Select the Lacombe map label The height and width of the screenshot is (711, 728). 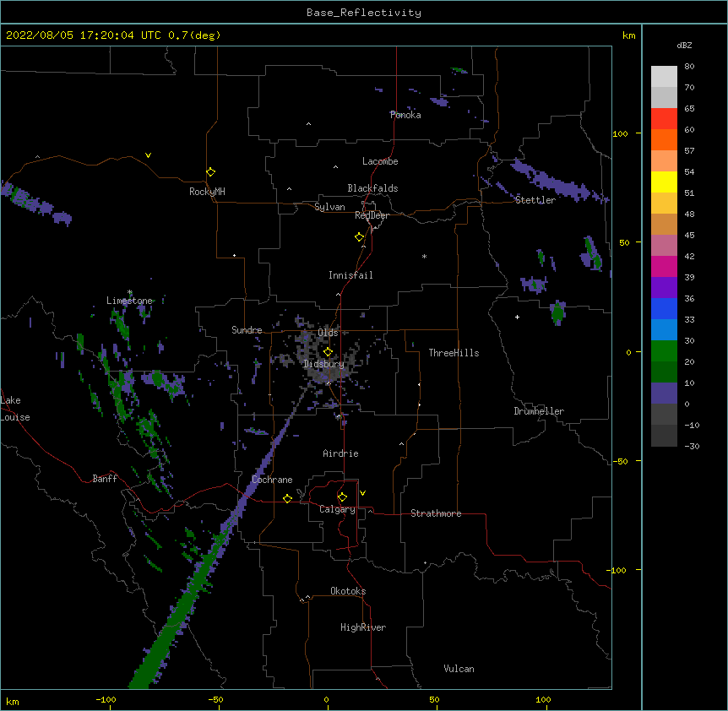[x=380, y=161]
